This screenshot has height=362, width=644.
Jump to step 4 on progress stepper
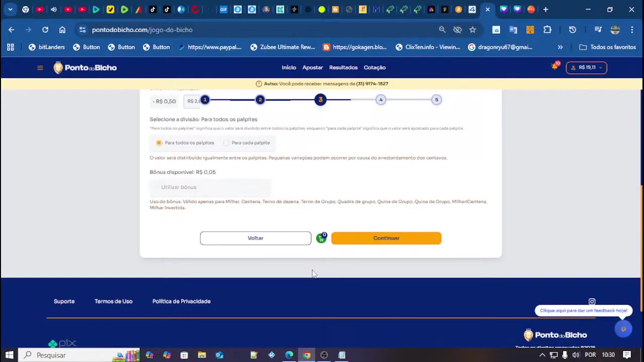pyautogui.click(x=381, y=100)
